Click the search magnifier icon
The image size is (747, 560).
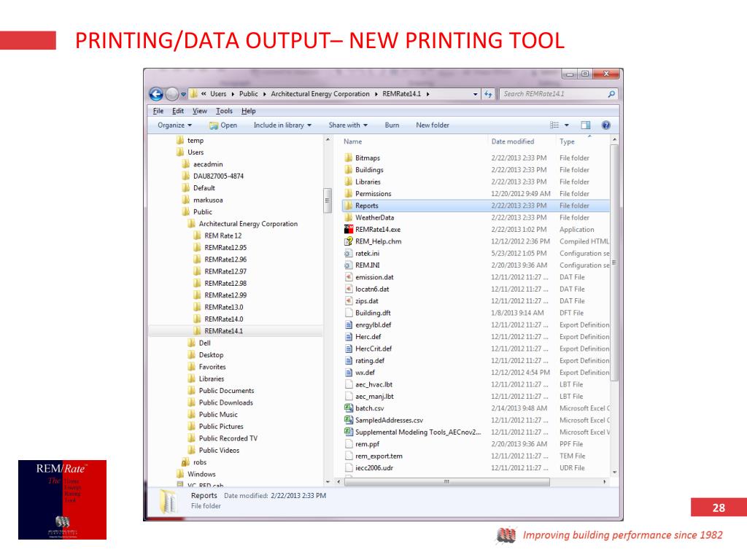click(611, 94)
